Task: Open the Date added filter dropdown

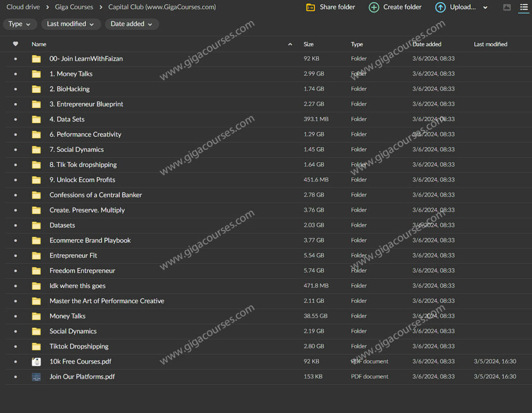Action: [131, 24]
